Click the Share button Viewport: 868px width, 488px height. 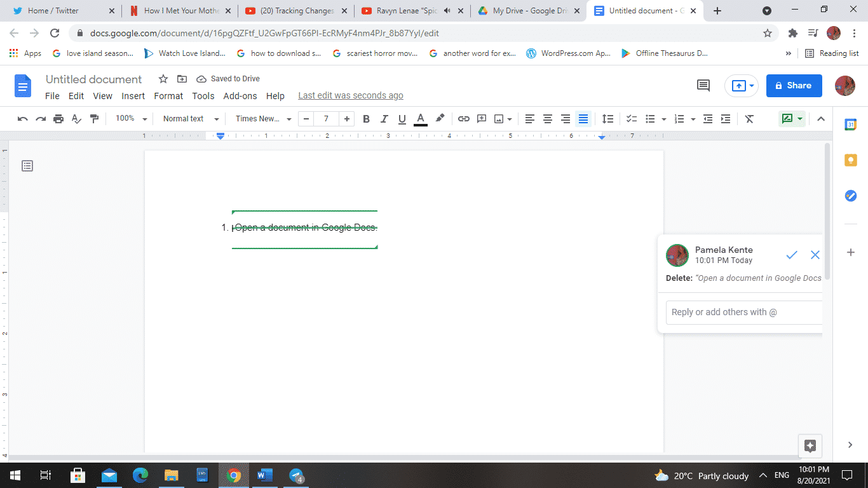point(794,85)
